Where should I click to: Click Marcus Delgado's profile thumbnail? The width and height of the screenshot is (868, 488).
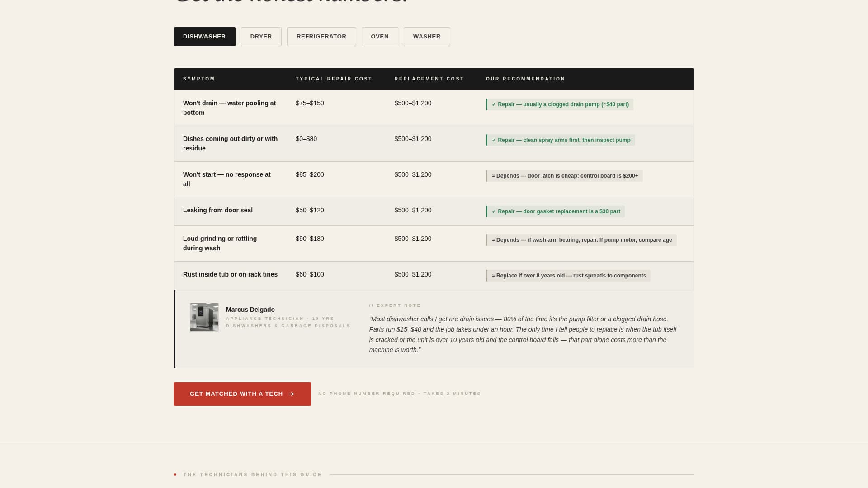[204, 317]
